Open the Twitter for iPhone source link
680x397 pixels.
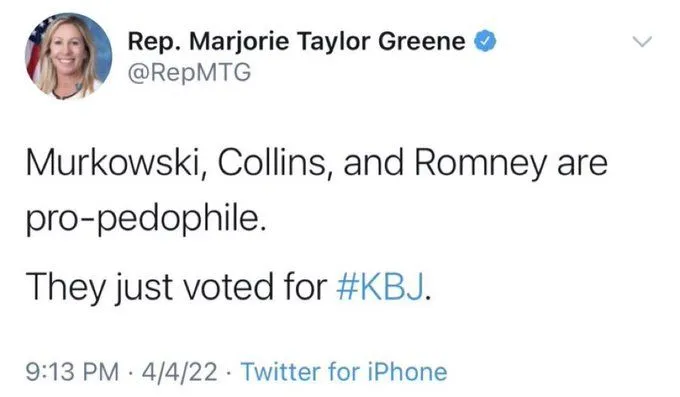tap(344, 372)
